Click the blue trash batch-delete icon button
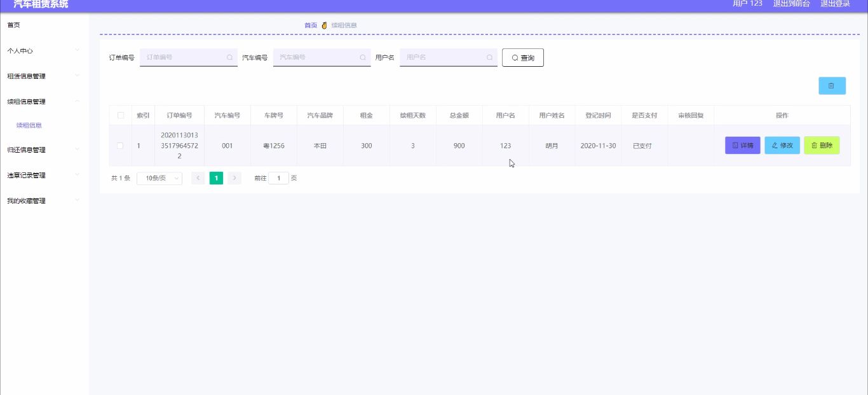 tap(832, 85)
